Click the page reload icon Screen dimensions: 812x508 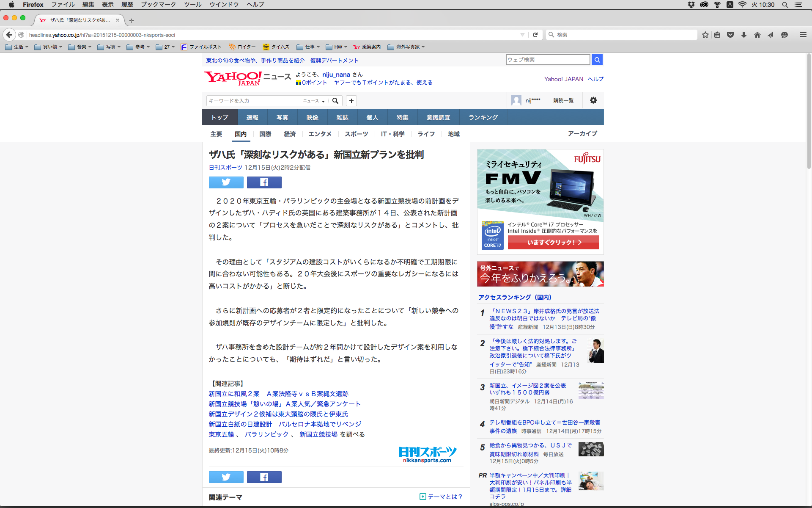535,35
